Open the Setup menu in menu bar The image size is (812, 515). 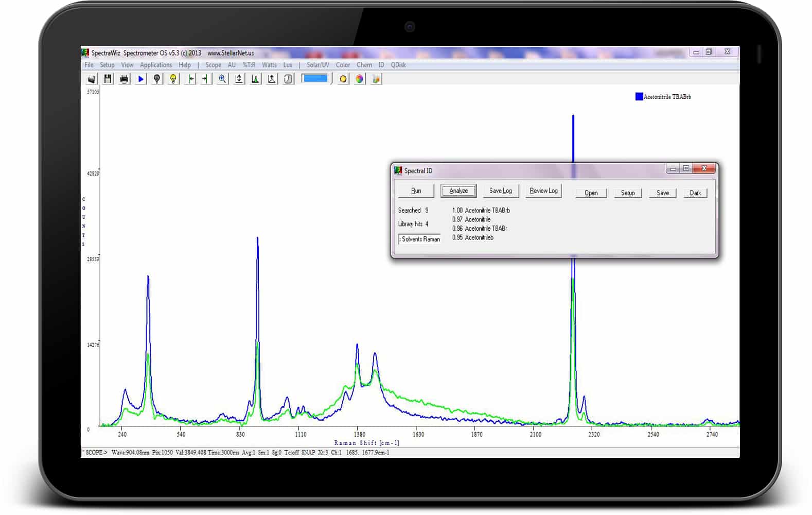point(107,65)
